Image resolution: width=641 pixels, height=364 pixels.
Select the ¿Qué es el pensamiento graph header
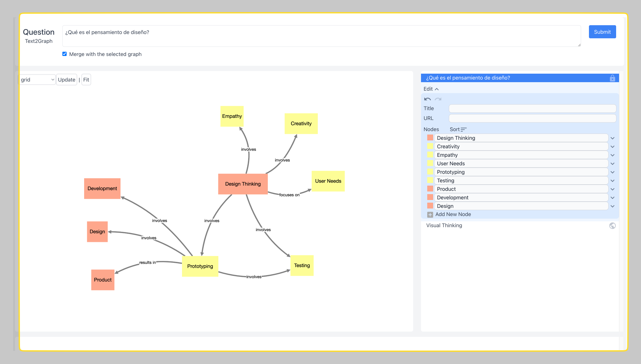point(468,78)
